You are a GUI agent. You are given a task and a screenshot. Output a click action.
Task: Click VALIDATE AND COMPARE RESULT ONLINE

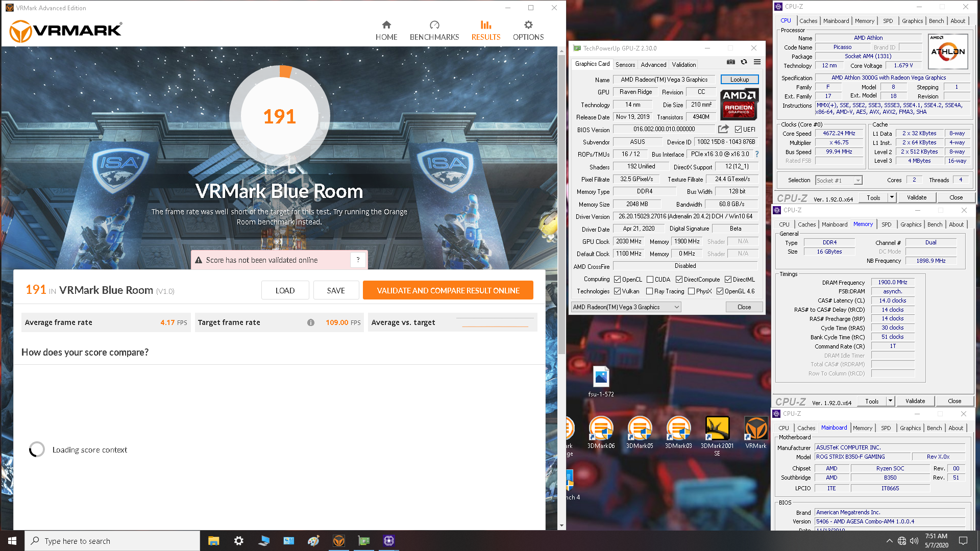coord(448,290)
